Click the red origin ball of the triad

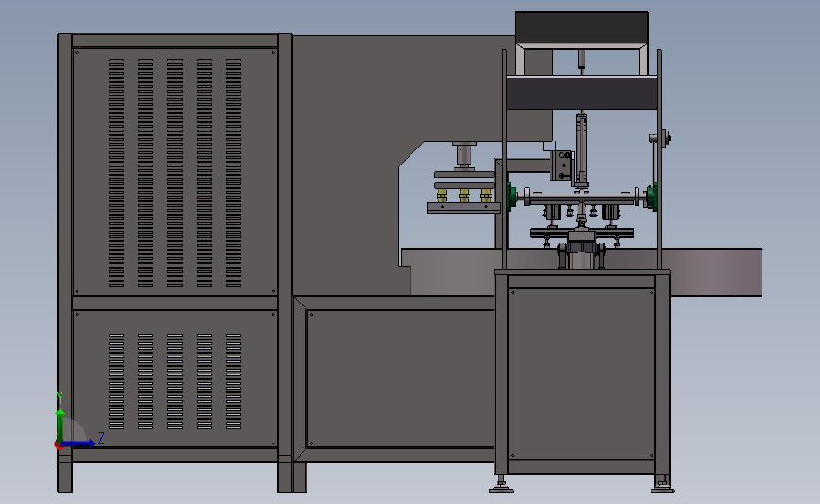pos(59,444)
